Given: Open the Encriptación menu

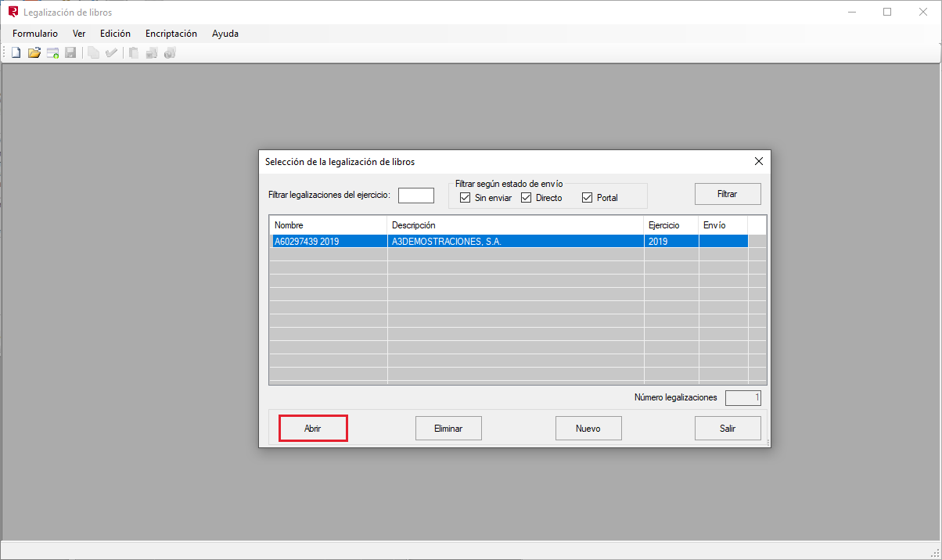Looking at the screenshot, I should pos(171,34).
